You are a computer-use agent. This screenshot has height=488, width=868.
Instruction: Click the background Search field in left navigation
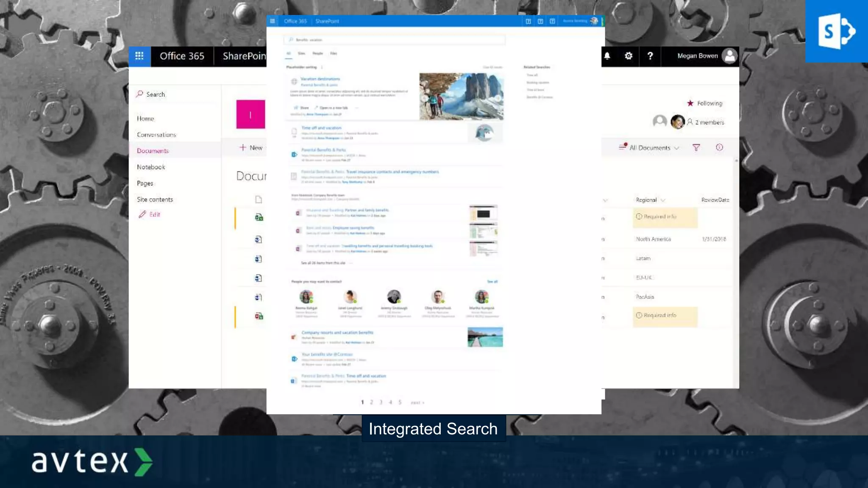[176, 94]
